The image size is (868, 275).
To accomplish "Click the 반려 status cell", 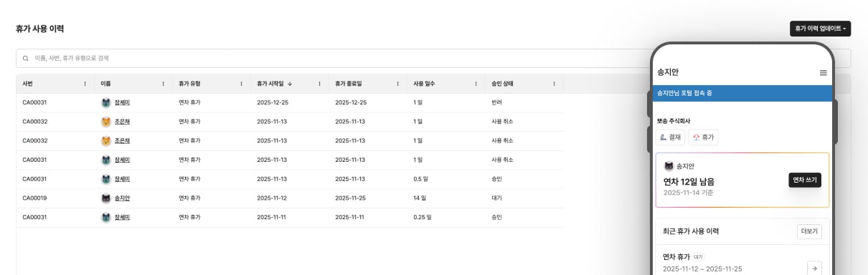I will (x=496, y=102).
